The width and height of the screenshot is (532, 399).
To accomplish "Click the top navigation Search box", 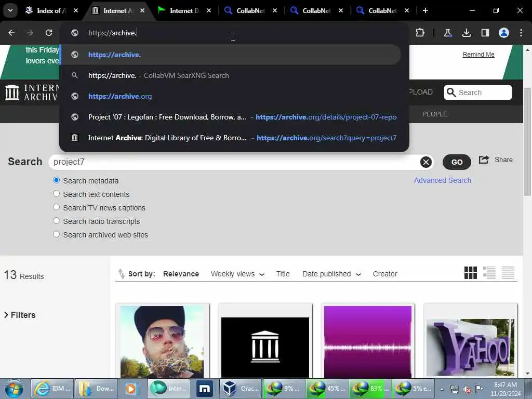I will [x=478, y=92].
